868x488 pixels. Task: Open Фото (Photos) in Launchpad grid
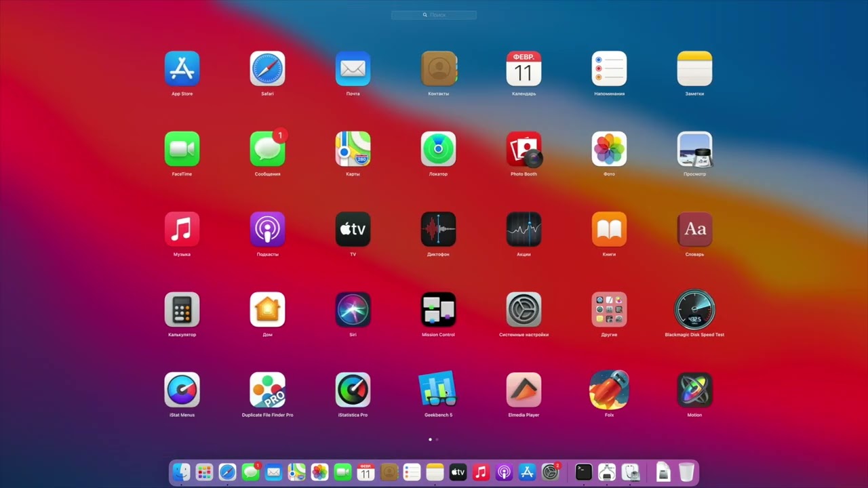[x=609, y=148]
